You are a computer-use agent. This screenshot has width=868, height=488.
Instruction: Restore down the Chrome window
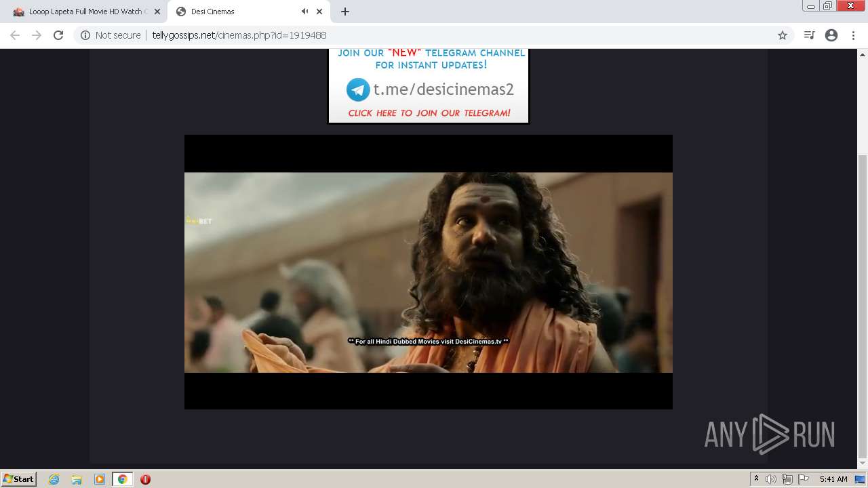[827, 6]
